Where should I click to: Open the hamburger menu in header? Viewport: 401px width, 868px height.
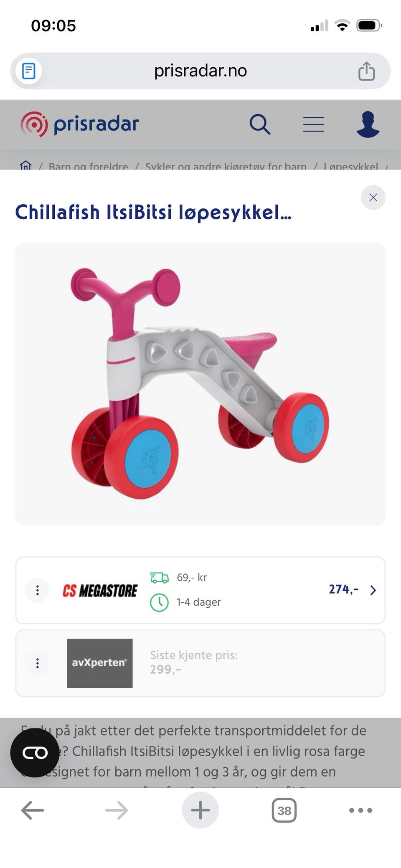pyautogui.click(x=314, y=124)
